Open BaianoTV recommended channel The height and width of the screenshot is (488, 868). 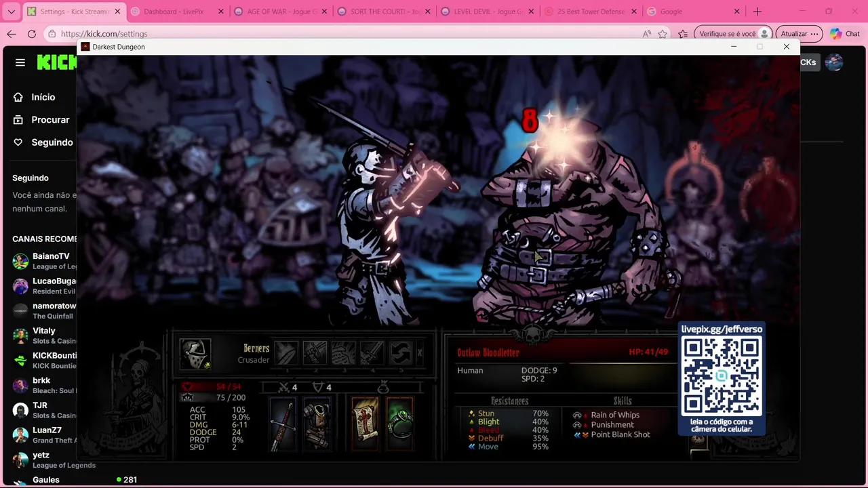point(43,261)
